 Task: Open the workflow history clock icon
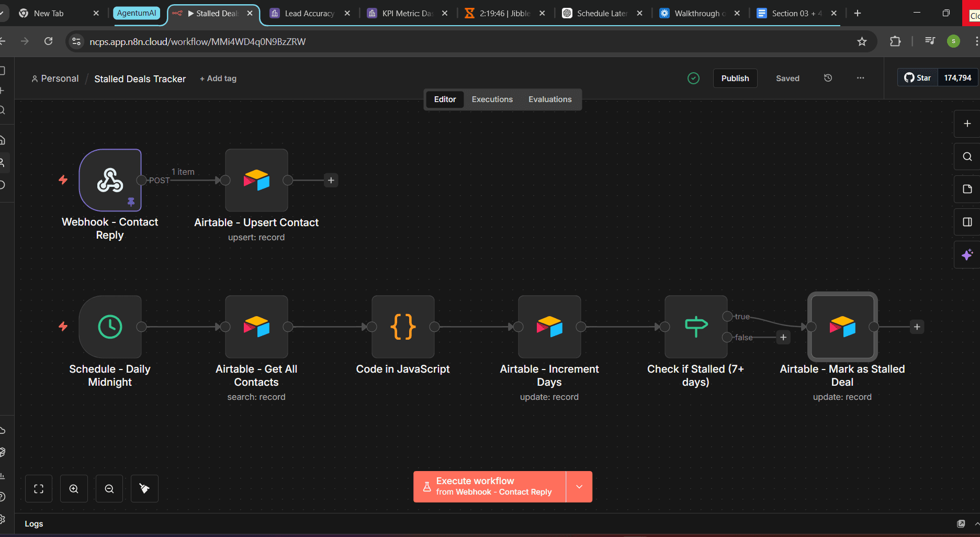tap(828, 78)
